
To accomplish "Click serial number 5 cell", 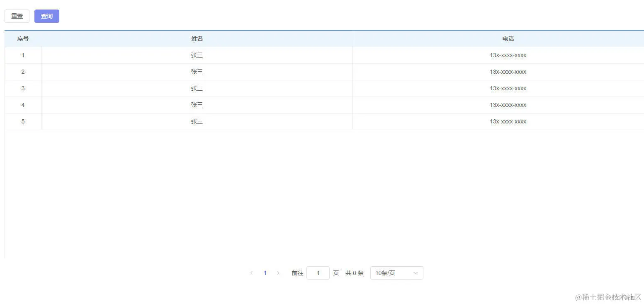I will 23,121.
